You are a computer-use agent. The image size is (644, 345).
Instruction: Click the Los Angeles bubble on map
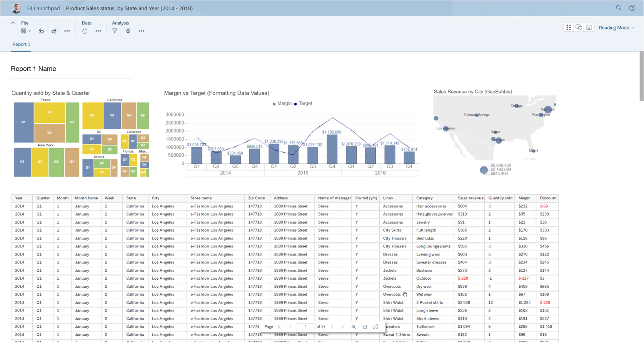pyautogui.click(x=446, y=129)
